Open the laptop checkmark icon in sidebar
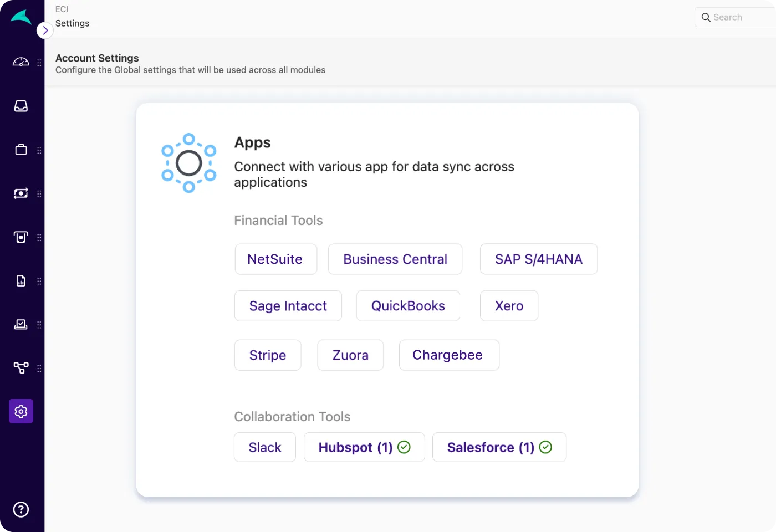 [21, 325]
